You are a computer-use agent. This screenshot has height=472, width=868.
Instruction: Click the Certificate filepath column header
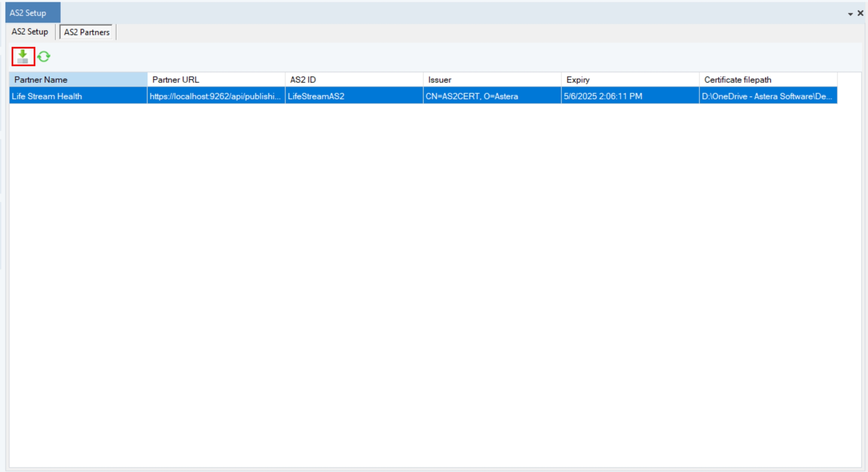[767, 80]
